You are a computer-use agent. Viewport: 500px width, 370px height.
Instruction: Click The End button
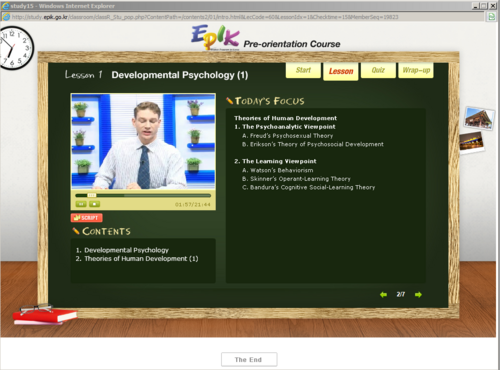coord(249,360)
